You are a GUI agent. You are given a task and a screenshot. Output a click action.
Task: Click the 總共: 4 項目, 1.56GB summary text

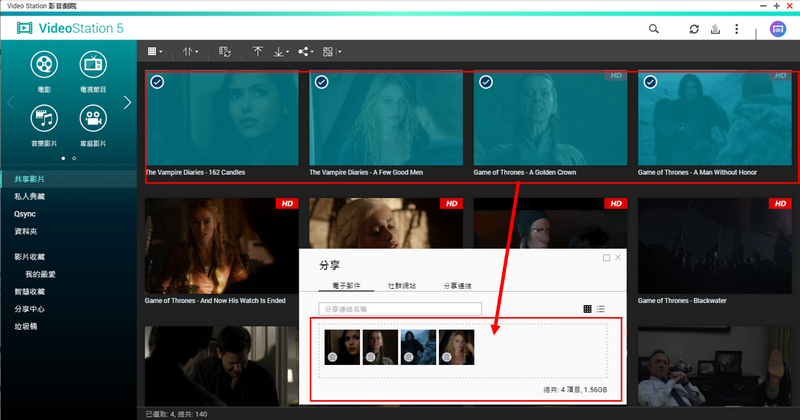tap(575, 390)
